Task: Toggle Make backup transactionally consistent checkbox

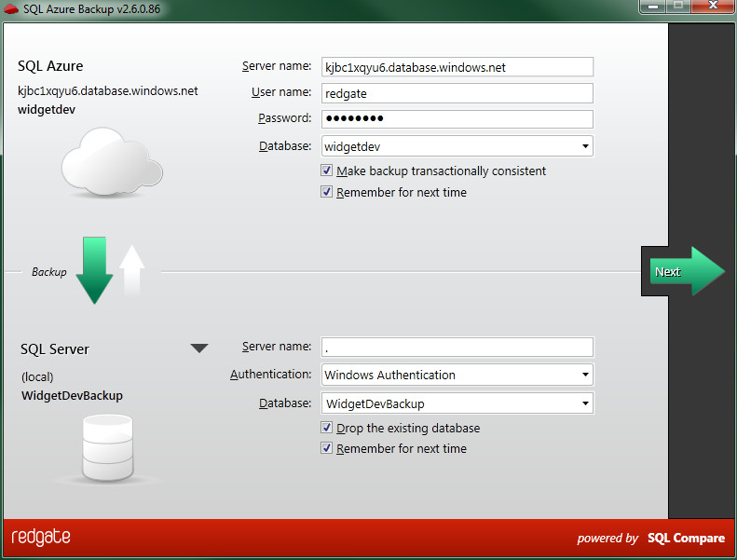Action: click(327, 171)
